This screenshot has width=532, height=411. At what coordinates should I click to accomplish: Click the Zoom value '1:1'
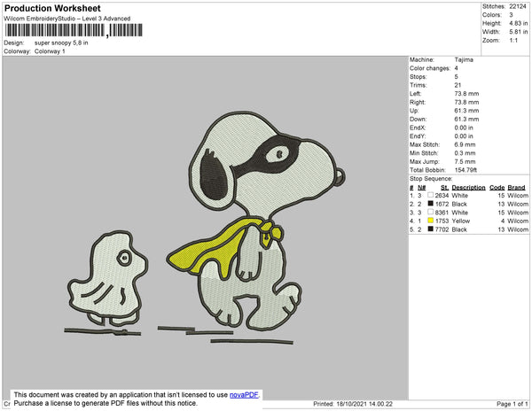tap(513, 41)
